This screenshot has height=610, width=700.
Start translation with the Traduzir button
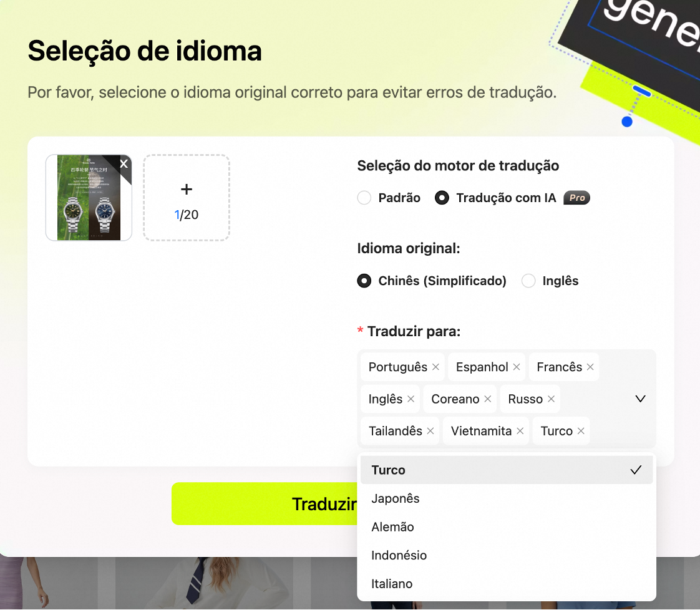click(265, 504)
